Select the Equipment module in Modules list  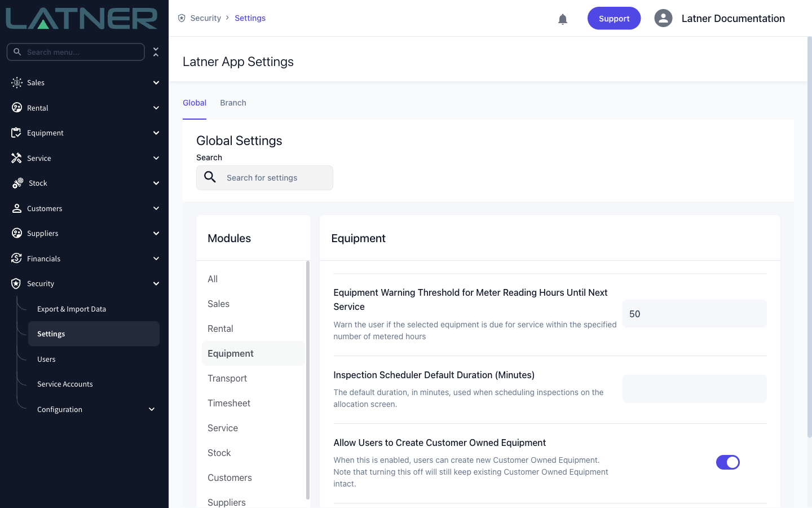253,353
